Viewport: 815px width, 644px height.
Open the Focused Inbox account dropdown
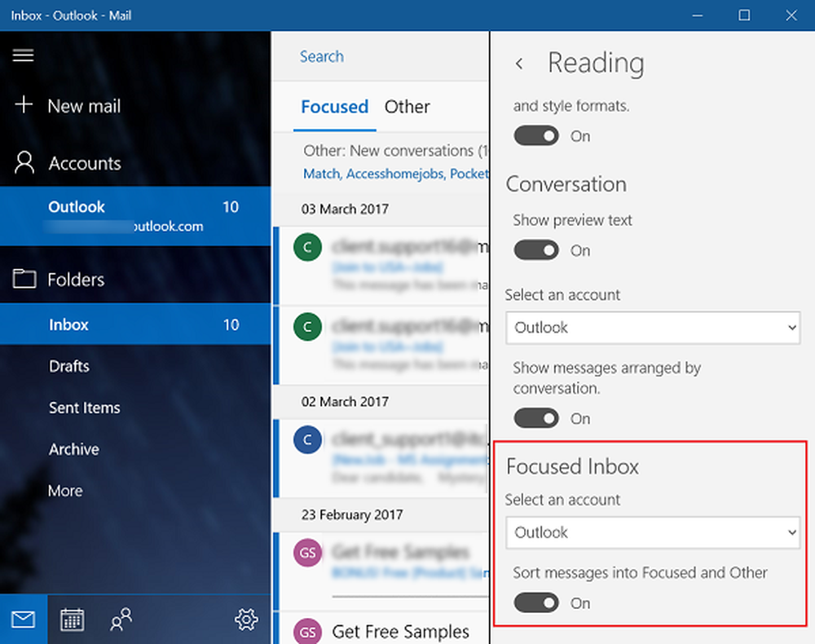click(652, 532)
